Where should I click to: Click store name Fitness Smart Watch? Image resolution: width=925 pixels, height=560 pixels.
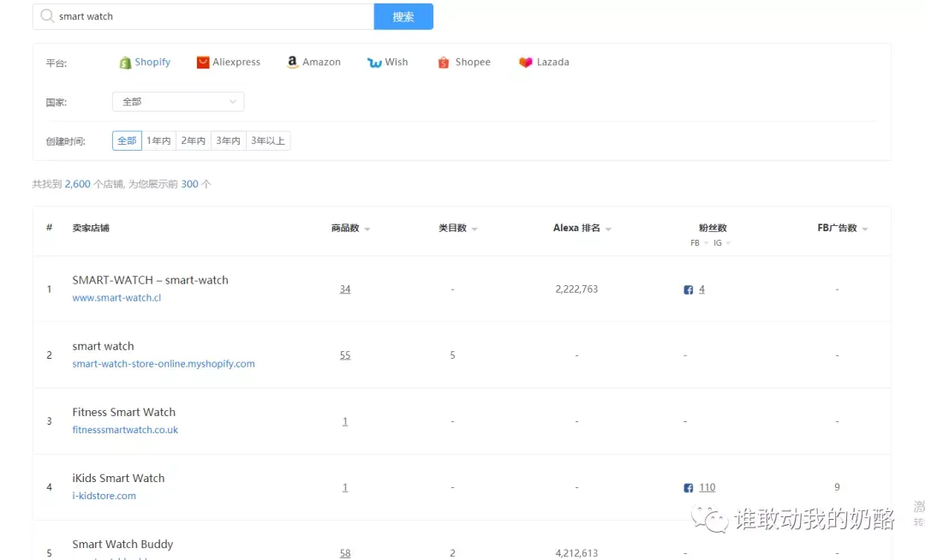pos(124,412)
